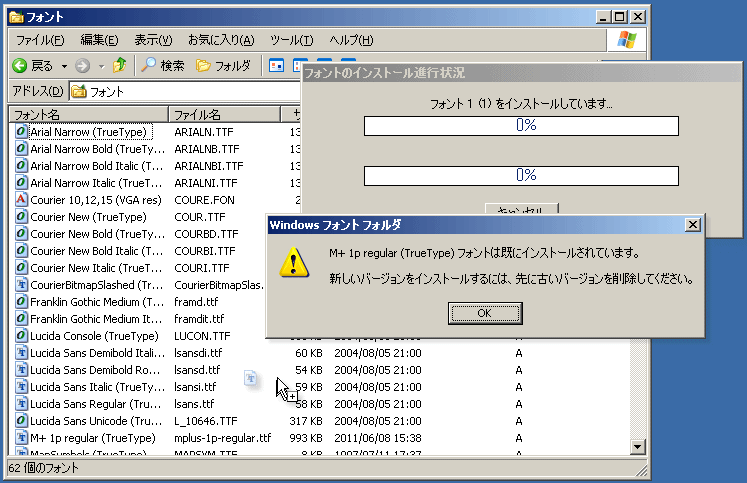Click the upper 0% progress bar
This screenshot has height=483, width=747.
pos(521,126)
